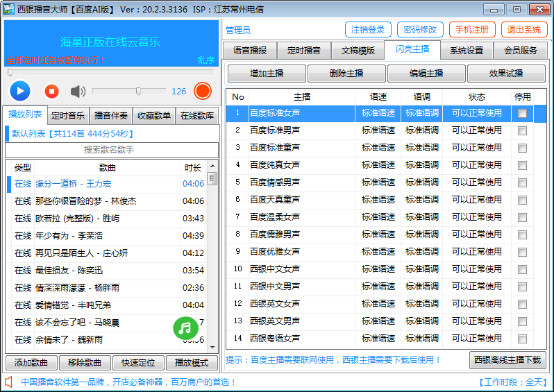Click the 退出系统 button
Viewport: 554px width, 392px height.
coord(524,30)
